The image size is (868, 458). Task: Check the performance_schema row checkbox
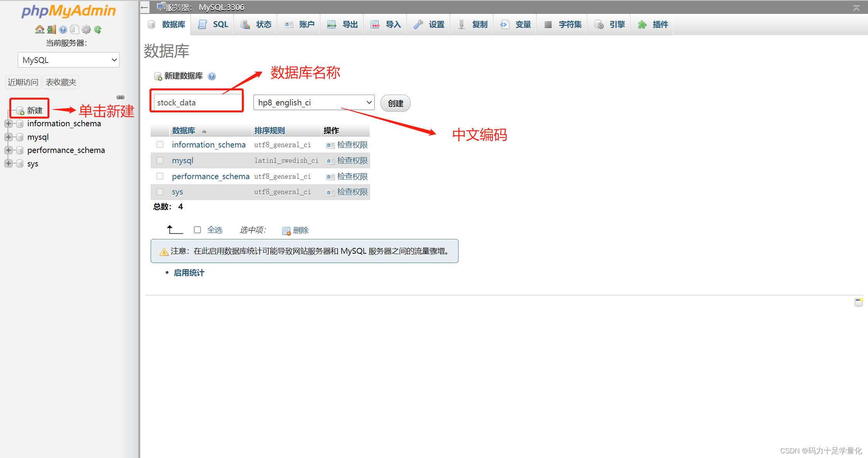coord(160,176)
